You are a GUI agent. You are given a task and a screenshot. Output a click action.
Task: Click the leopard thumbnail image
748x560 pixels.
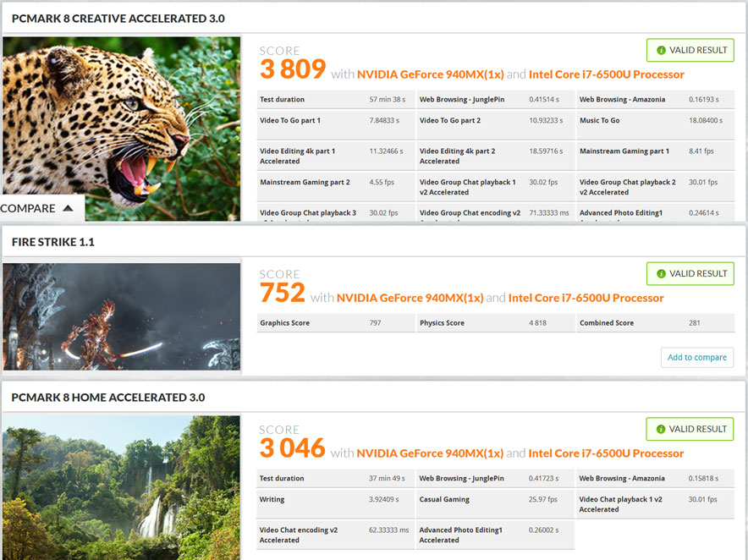[x=121, y=129]
